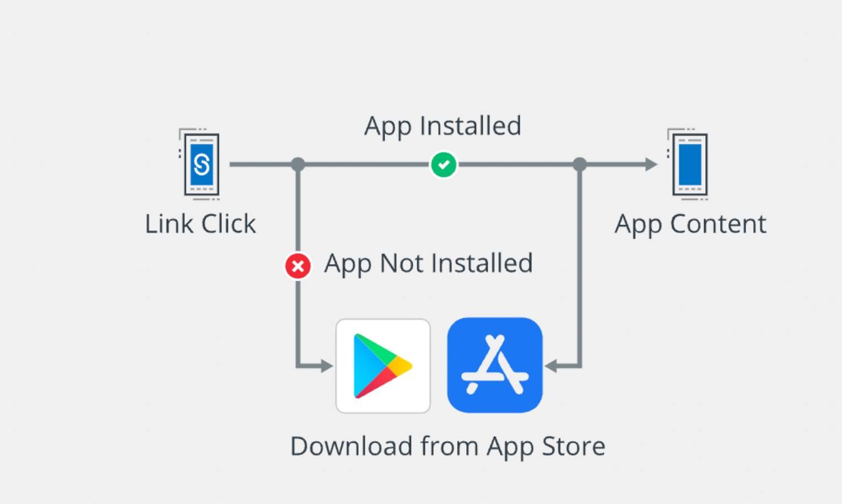Click the App Content text label
842x504 pixels.
pos(690,225)
